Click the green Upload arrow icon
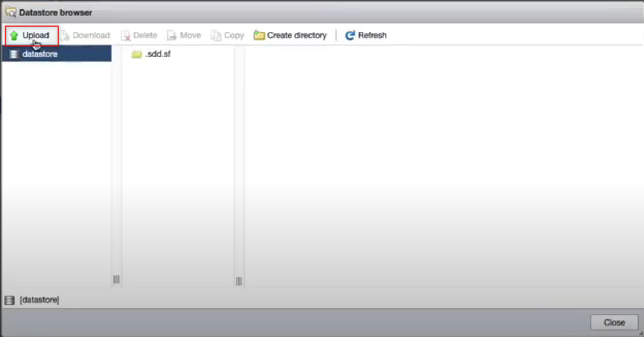This screenshot has height=337, width=644. 14,35
